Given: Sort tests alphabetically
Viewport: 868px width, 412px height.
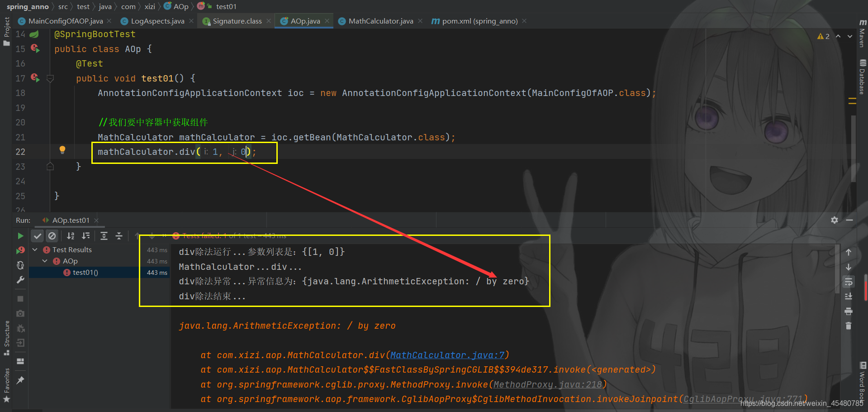Looking at the screenshot, I should point(71,236).
